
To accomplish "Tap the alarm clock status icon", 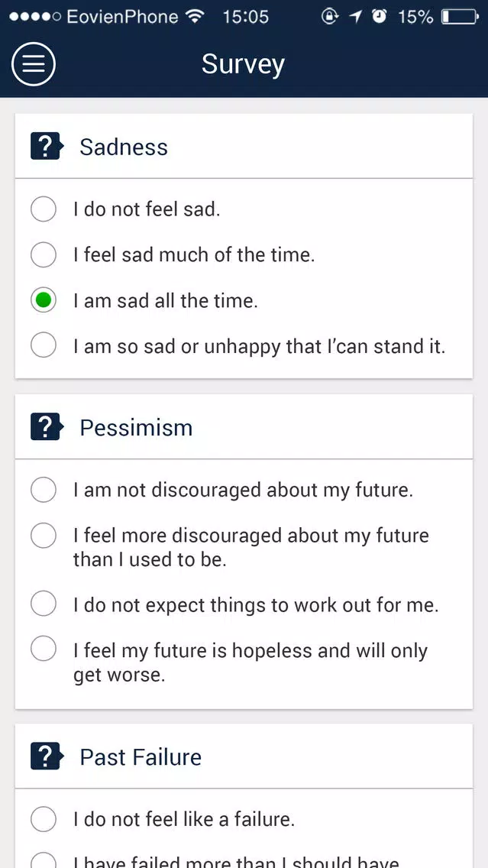I will [x=380, y=17].
